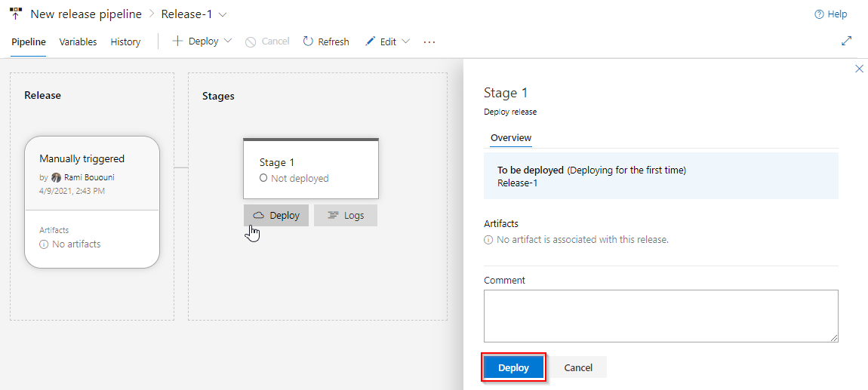
Task: Click the expand to full screen icon
Action: [x=847, y=41]
